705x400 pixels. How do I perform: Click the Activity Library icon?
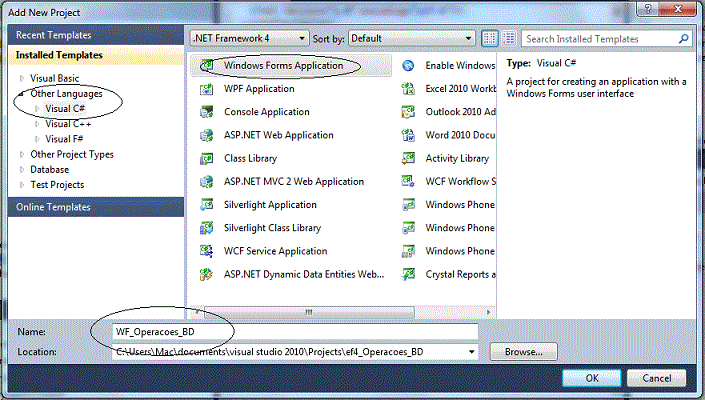point(408,159)
